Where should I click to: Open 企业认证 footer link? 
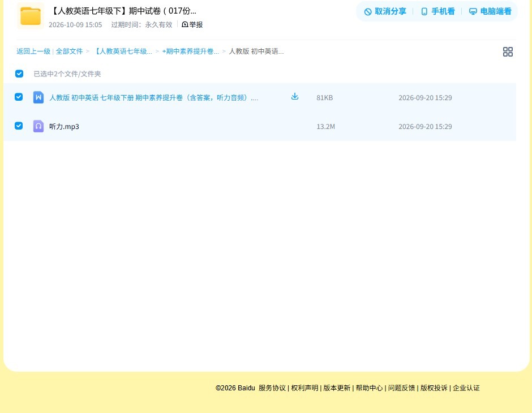(x=466, y=388)
